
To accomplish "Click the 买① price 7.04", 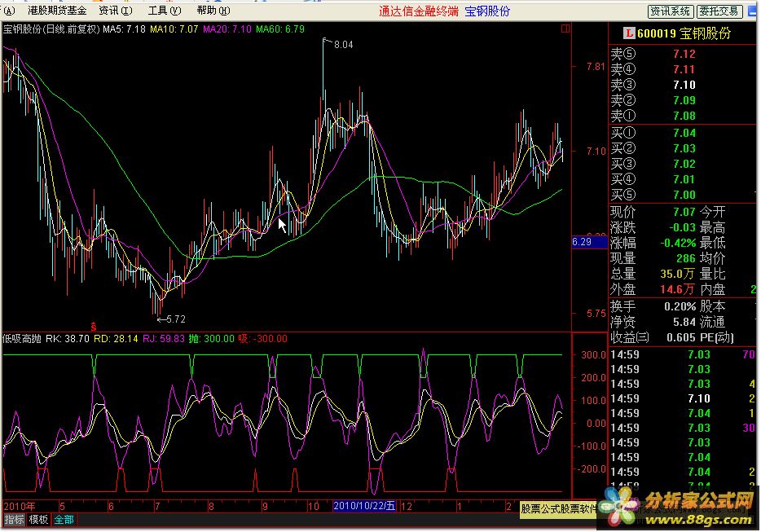I will [684, 133].
